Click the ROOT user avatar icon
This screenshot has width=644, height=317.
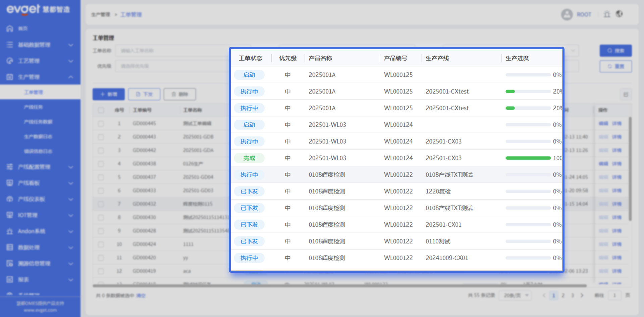567,14
